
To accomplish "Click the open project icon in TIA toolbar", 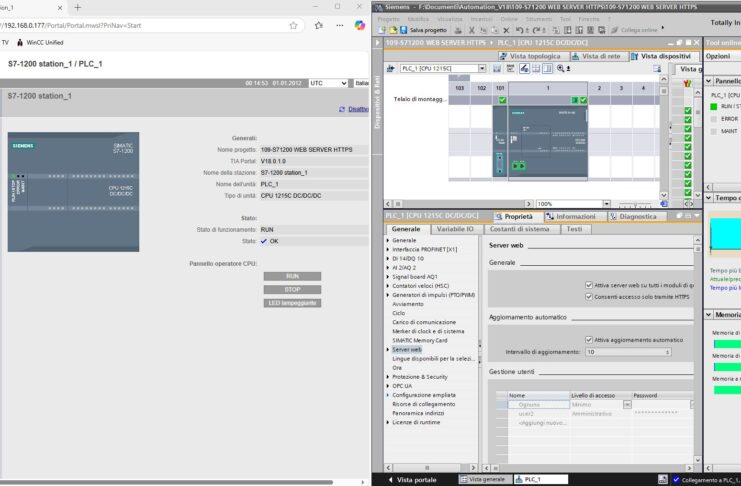I will pos(393,30).
